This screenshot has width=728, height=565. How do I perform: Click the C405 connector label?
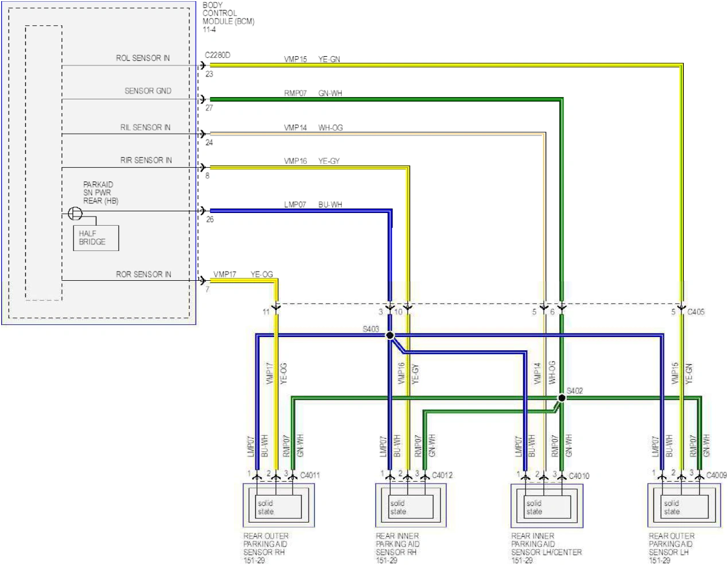[x=696, y=312]
